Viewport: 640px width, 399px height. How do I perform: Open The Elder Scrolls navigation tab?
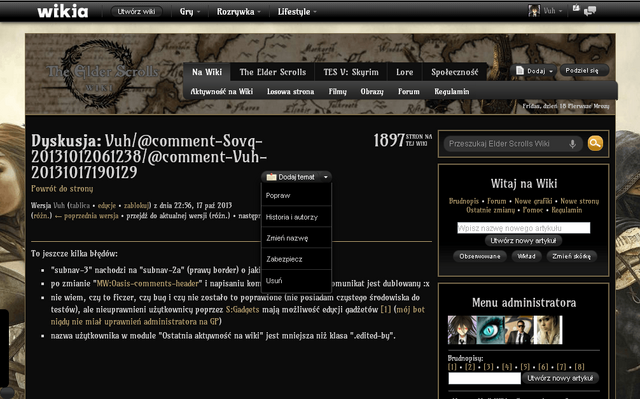click(273, 72)
